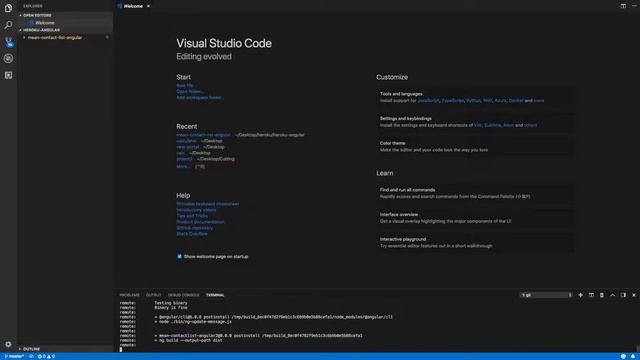Click the JavaScript language support link
Screen dimensions: 640x360
click(428, 100)
